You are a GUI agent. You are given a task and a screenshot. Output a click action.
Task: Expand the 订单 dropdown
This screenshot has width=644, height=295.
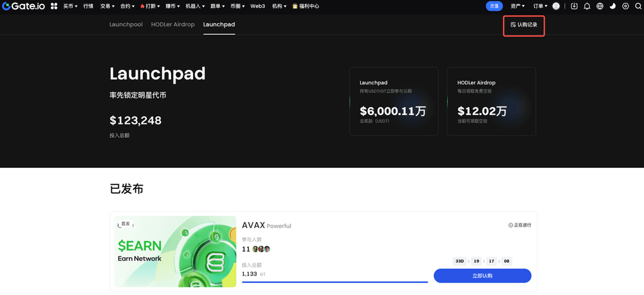point(540,6)
